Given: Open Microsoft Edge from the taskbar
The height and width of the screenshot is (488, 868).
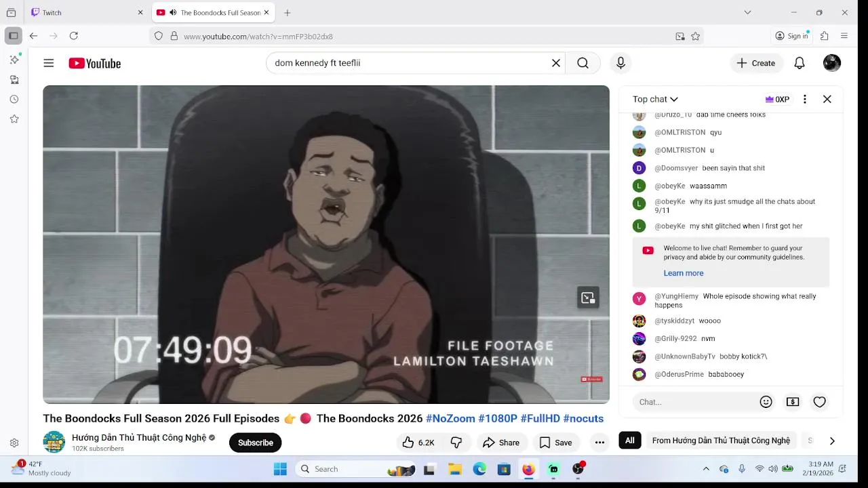Looking at the screenshot, I should click(x=479, y=469).
